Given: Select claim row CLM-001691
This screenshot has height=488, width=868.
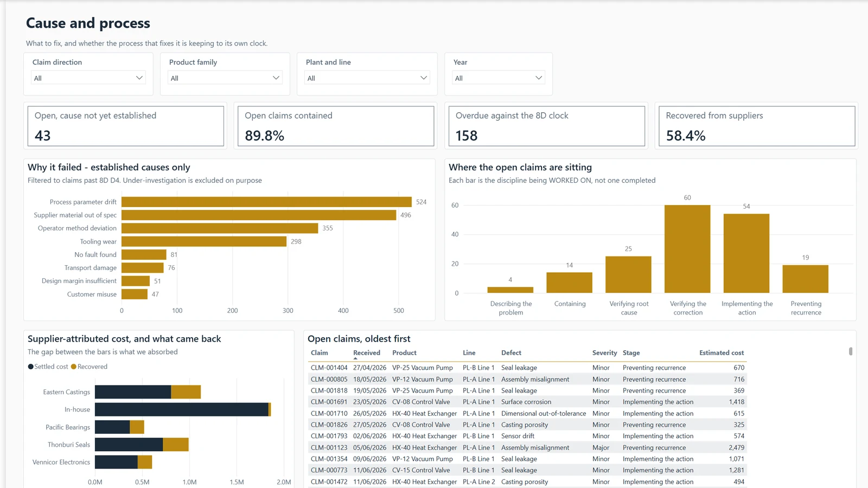Looking at the screenshot, I should [527, 402].
